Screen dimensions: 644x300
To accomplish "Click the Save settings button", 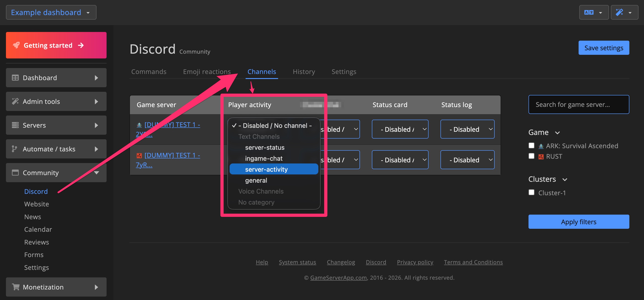I will tap(604, 48).
